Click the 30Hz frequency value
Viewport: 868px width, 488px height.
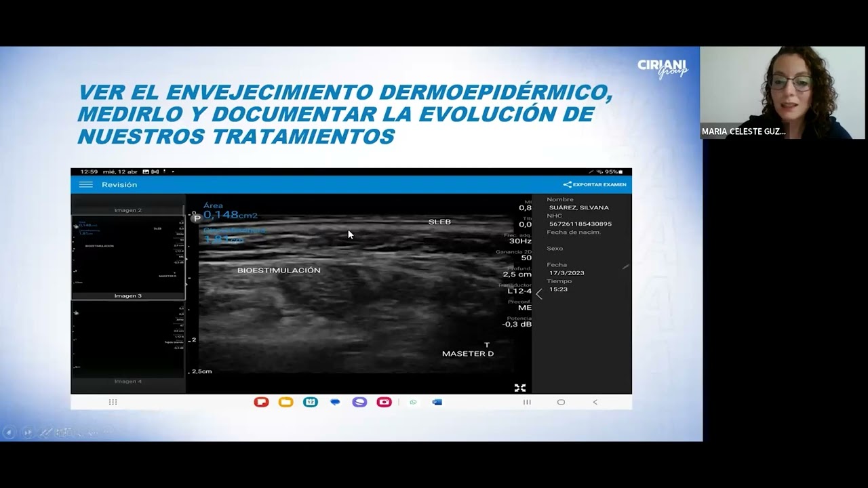click(520, 241)
